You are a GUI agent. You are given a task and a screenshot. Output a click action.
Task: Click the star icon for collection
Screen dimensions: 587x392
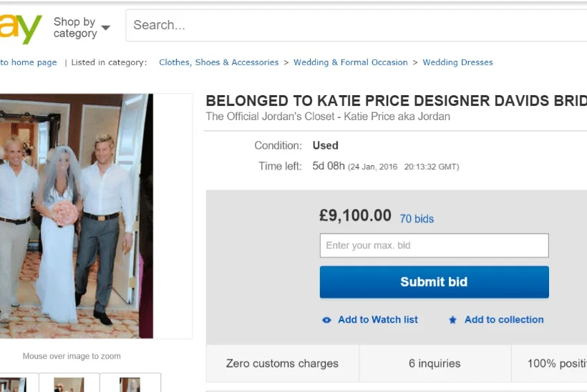452,320
